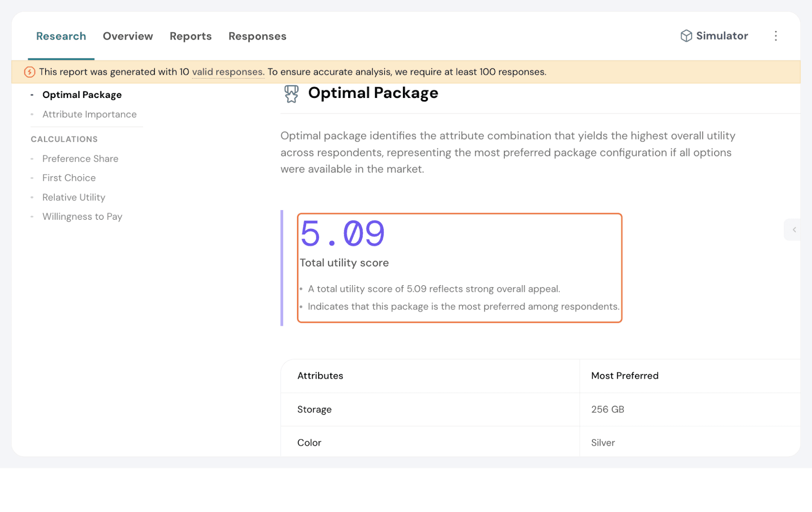The image size is (812, 512).
Task: Click the valid responses link
Action: (227, 72)
